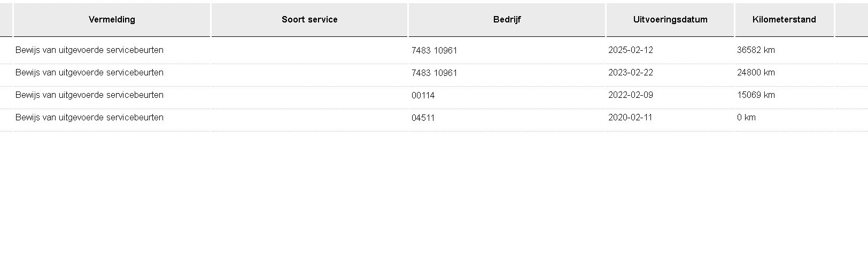Select the 15069 km mileage cell

click(756, 95)
